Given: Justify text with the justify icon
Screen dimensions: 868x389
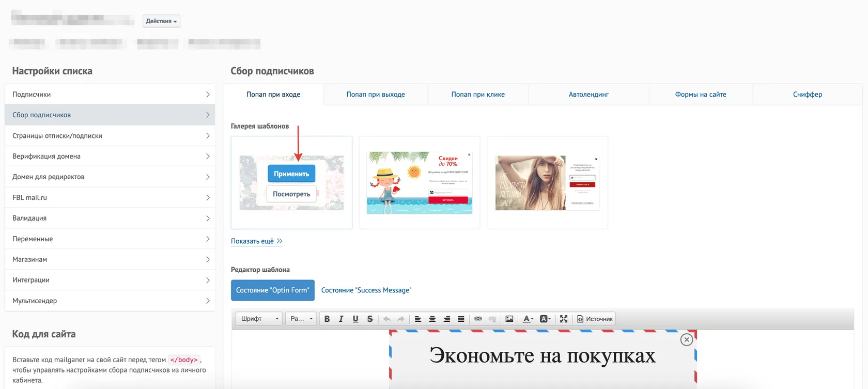Looking at the screenshot, I should [461, 319].
